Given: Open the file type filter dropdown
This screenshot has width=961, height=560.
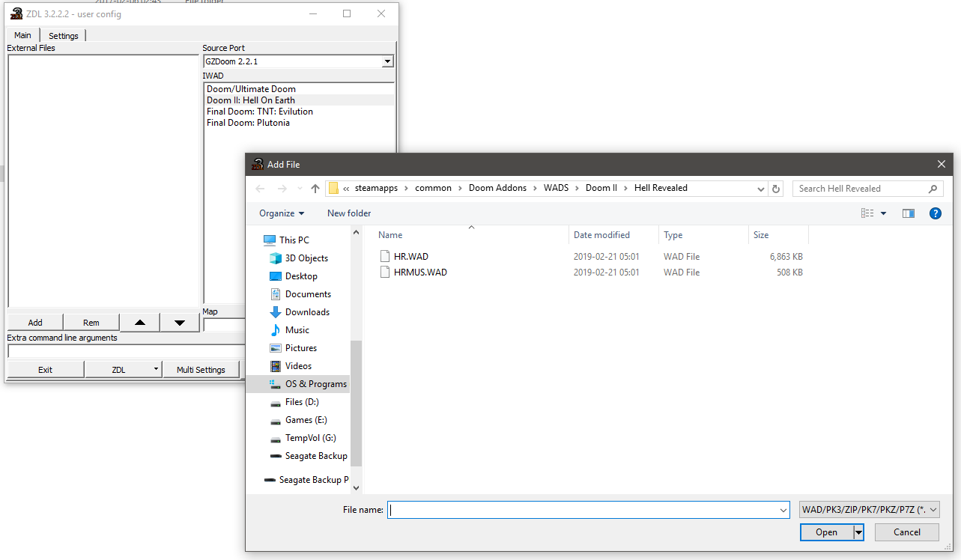Looking at the screenshot, I should pyautogui.click(x=870, y=510).
